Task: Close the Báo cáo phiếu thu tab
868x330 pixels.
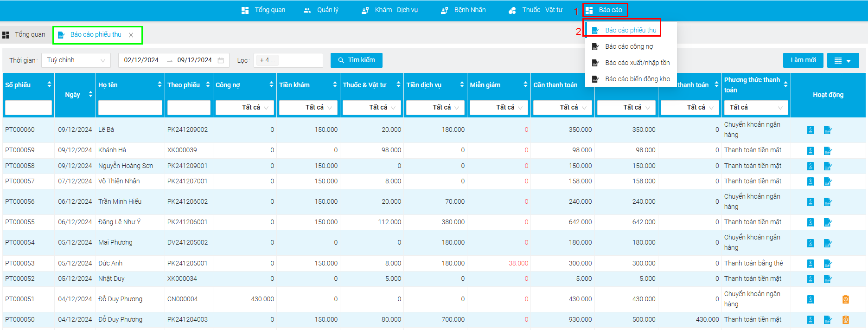Action: [x=131, y=35]
